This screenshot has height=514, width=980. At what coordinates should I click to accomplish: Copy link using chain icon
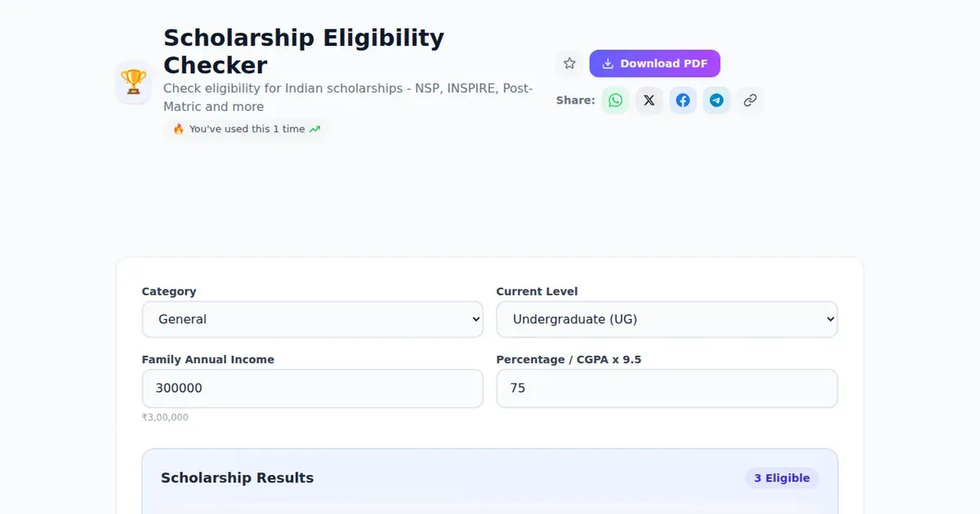[751, 100]
